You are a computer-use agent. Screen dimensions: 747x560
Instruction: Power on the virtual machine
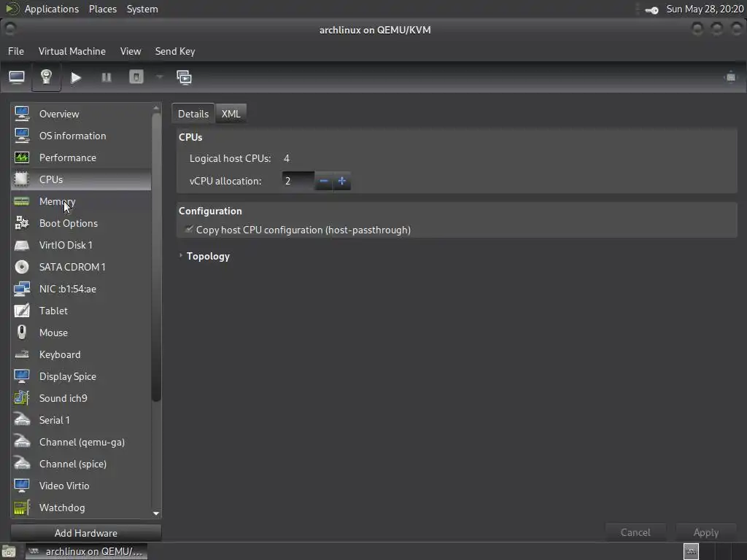click(76, 77)
